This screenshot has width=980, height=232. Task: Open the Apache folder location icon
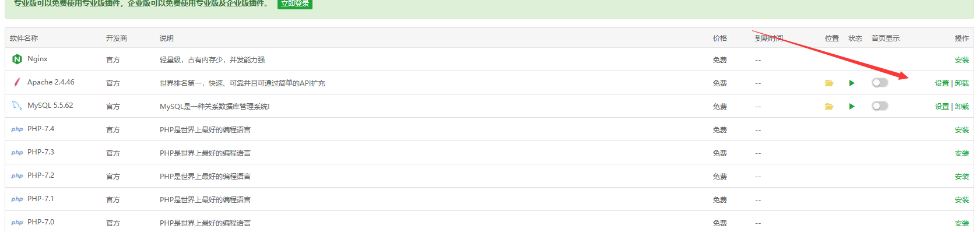tap(828, 83)
